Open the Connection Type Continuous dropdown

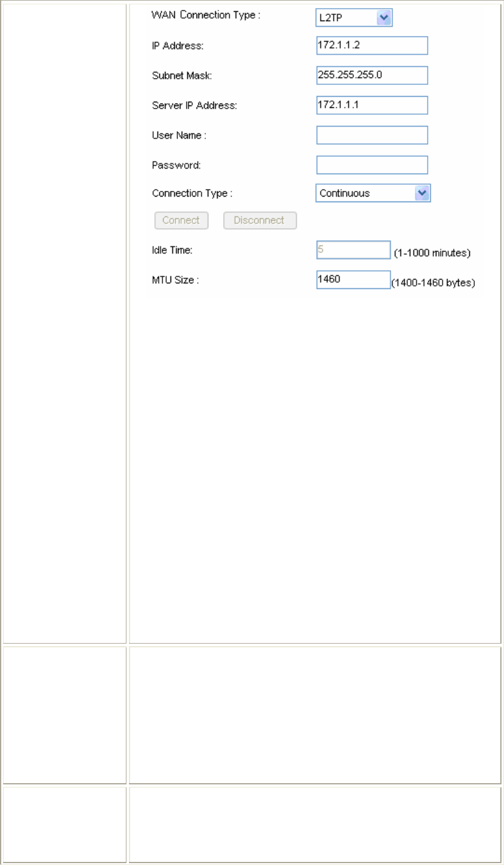coord(373,193)
